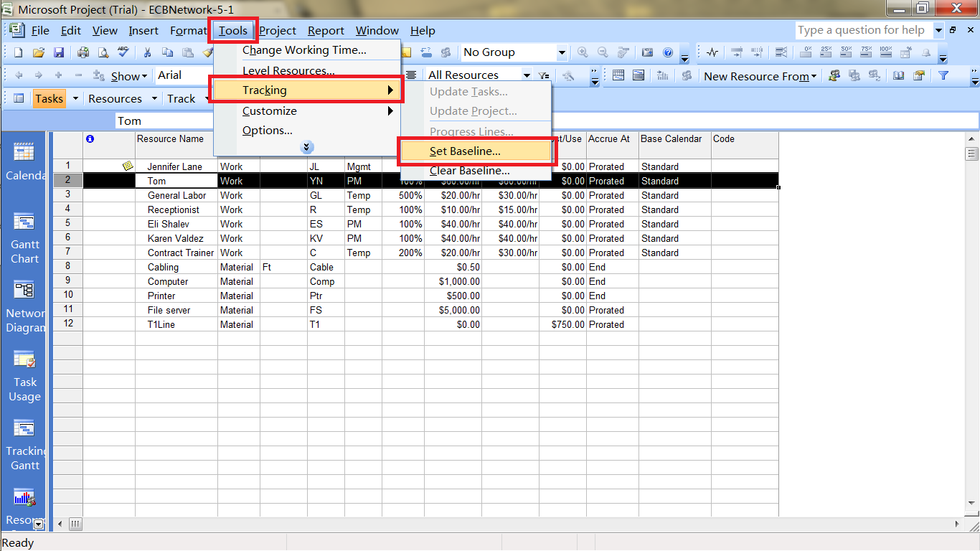Mark task 100% complete icon
980x551 pixels.
click(886, 52)
